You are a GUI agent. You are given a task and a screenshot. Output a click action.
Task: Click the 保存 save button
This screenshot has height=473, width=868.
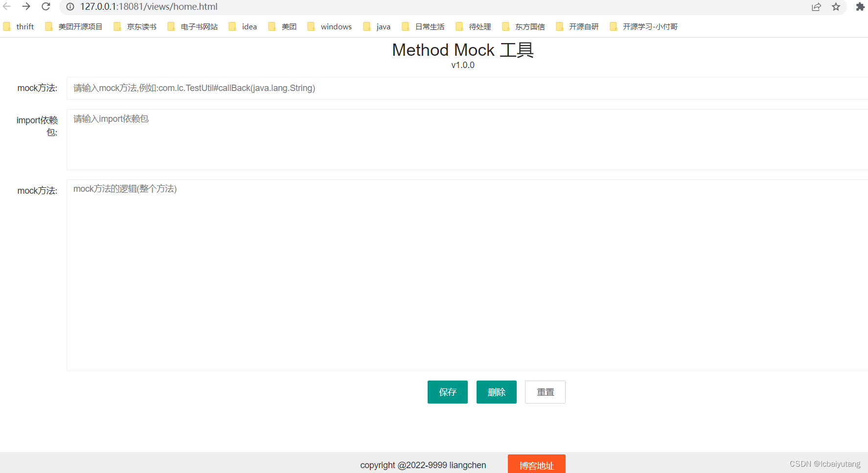click(448, 392)
